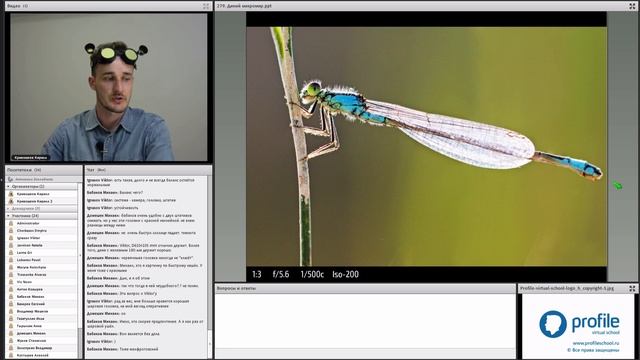Viewport: 640px width, 360px height.
Task: Collapse the Организаторы (2) group
Action: click(x=8, y=187)
